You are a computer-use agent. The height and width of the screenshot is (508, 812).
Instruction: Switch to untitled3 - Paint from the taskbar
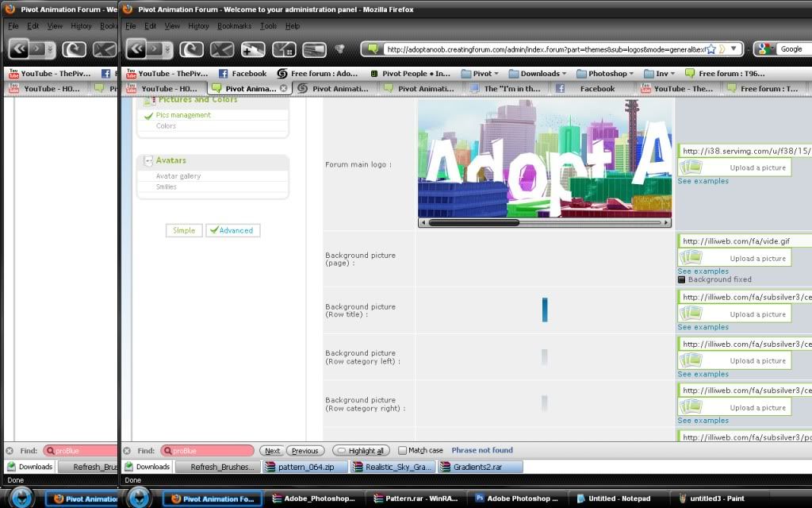(x=712, y=498)
